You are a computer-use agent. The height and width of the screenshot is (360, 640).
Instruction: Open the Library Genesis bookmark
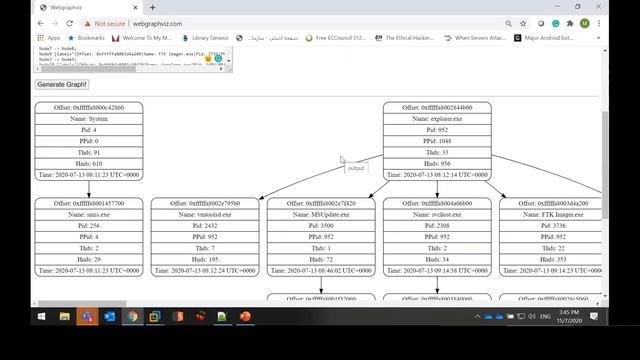point(205,38)
